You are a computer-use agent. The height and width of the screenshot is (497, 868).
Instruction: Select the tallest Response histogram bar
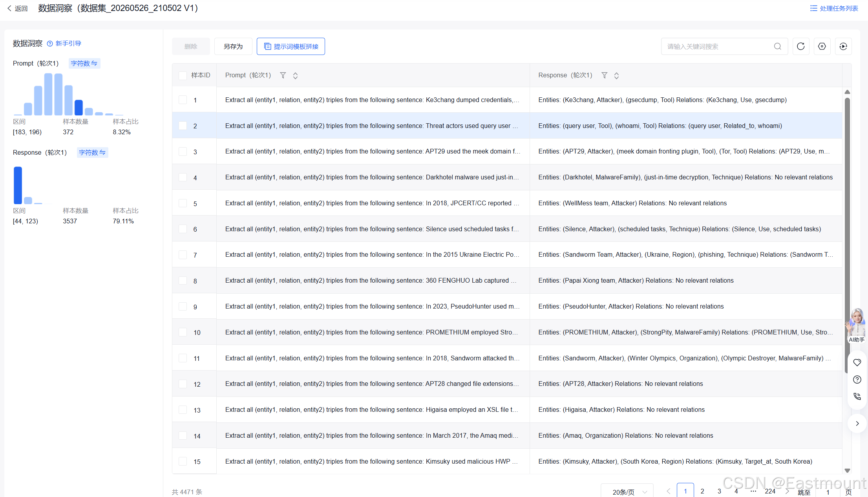18,185
